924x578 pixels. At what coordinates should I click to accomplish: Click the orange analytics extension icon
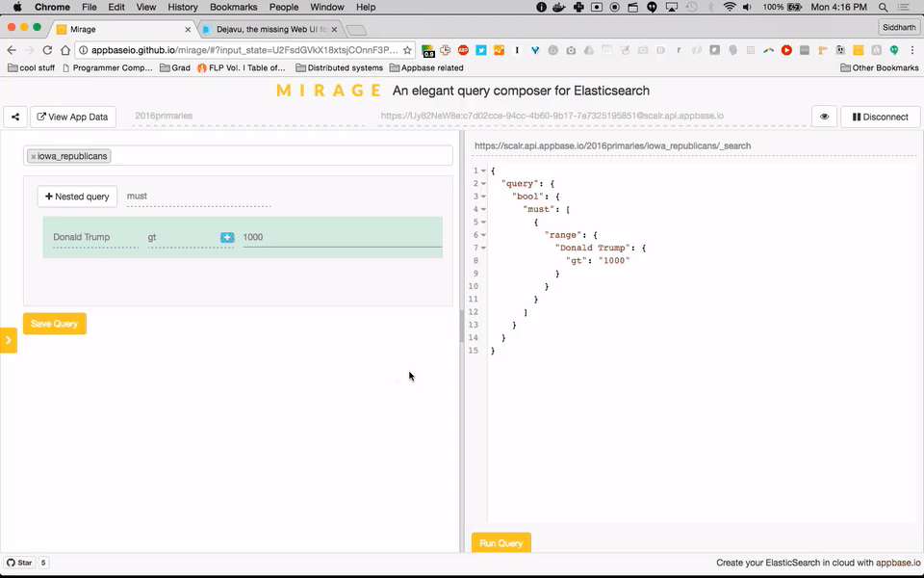pyautogui.click(x=500, y=50)
